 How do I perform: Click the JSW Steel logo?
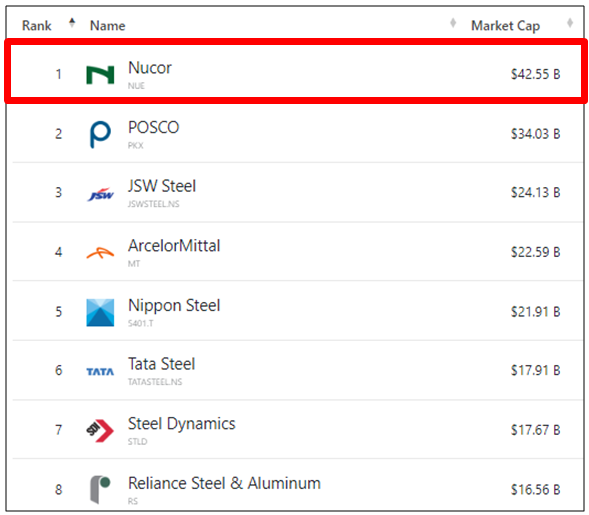coord(100,194)
